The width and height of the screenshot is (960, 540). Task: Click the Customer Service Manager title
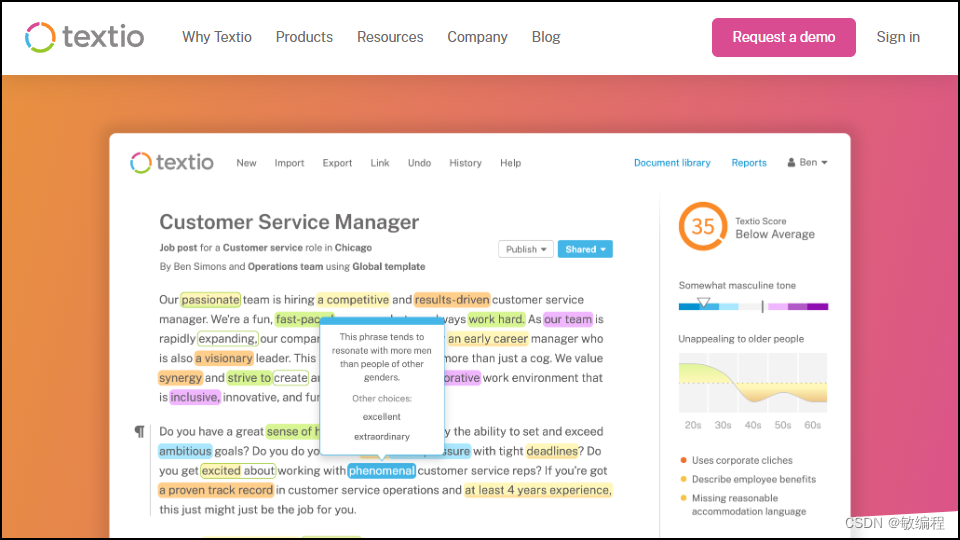pyautogui.click(x=289, y=222)
